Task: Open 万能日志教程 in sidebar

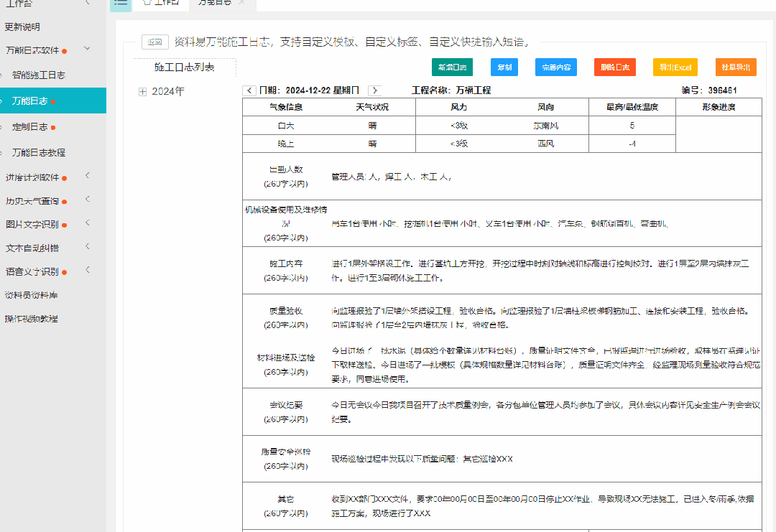Action: pyautogui.click(x=39, y=153)
